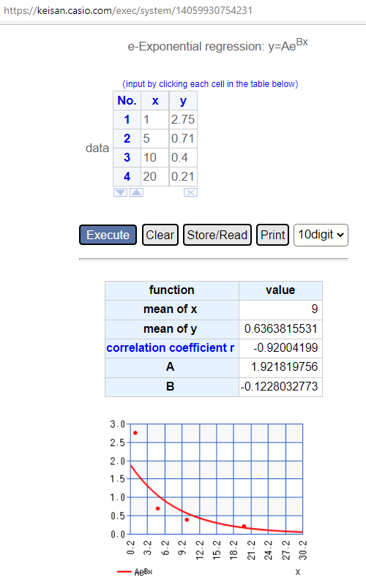Click the B value -0.1228032773
Image resolution: width=366 pixels, height=588 pixels.
[x=281, y=387]
